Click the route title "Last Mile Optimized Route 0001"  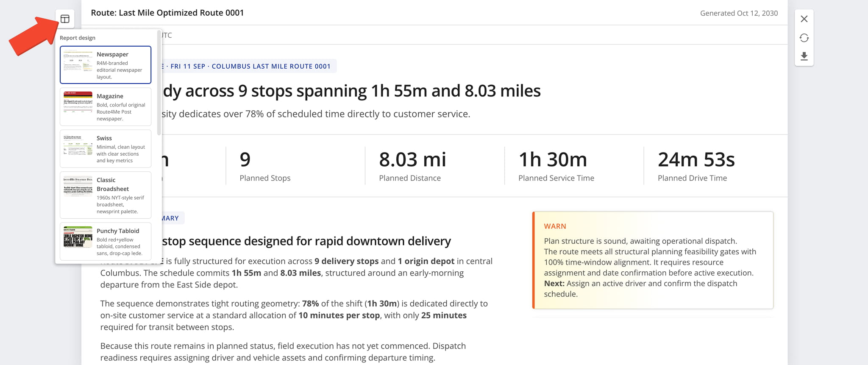point(181,13)
